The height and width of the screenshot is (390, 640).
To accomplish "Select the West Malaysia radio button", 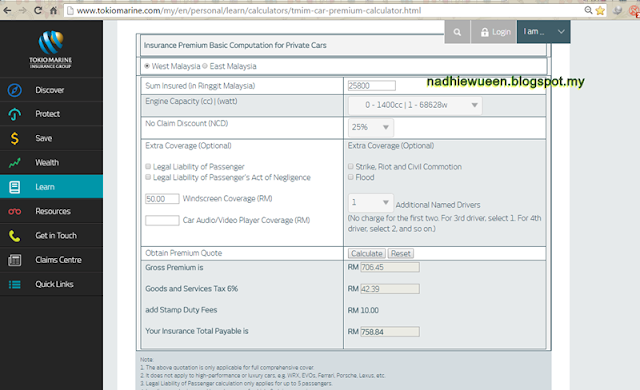I will tap(147, 66).
